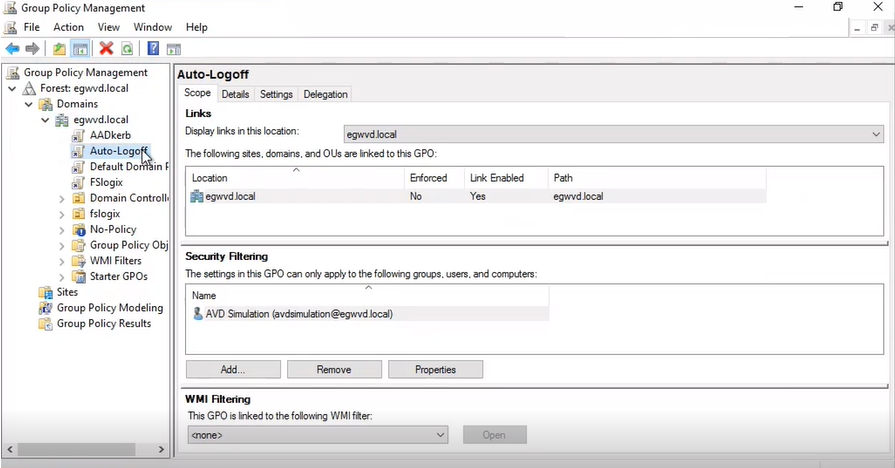895x468 pixels.
Task: Click the Enforced column header
Action: 434,178
